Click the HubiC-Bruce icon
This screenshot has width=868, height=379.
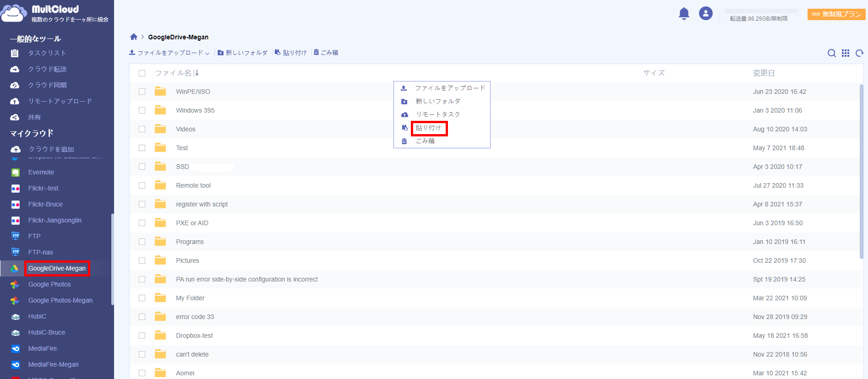(x=16, y=333)
